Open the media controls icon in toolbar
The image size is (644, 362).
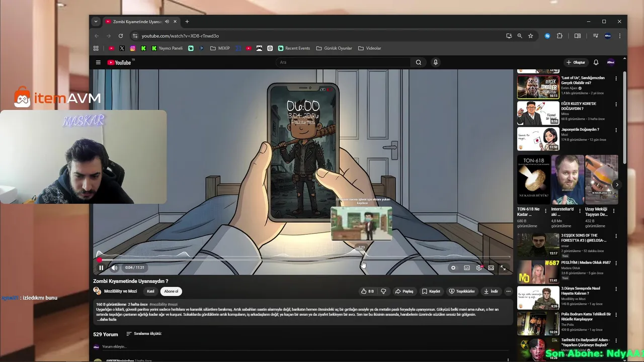point(595,36)
